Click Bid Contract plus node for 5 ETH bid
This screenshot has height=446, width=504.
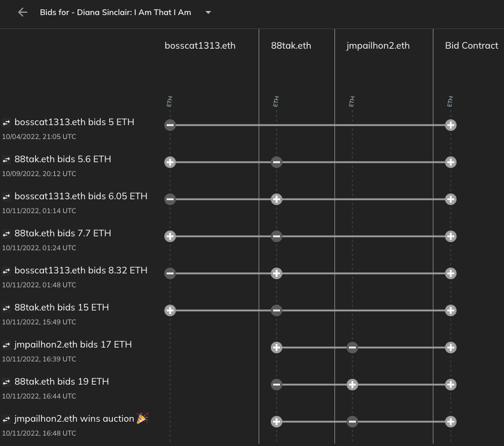450,125
